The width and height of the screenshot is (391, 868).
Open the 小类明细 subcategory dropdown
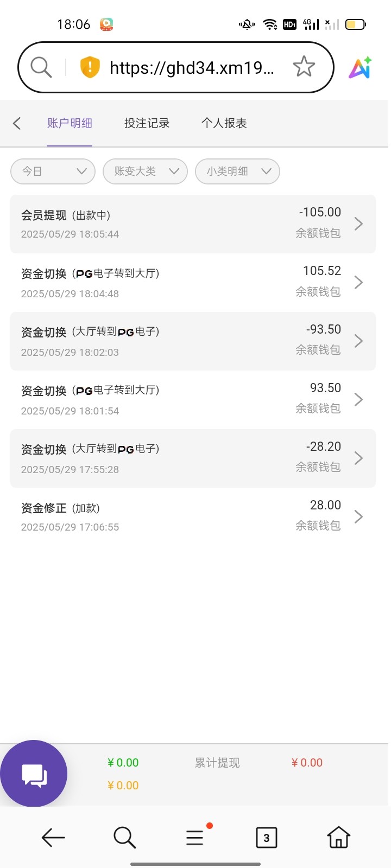237,171
